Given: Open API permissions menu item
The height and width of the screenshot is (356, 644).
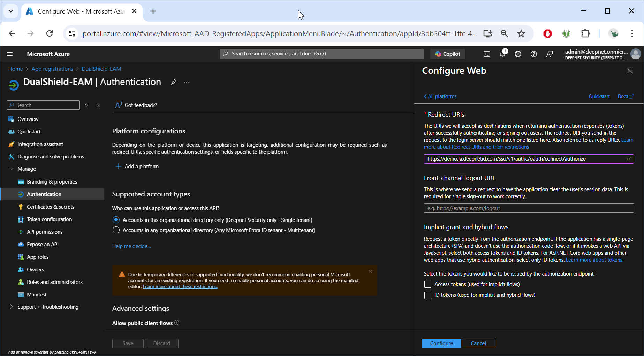Looking at the screenshot, I should click(x=45, y=232).
